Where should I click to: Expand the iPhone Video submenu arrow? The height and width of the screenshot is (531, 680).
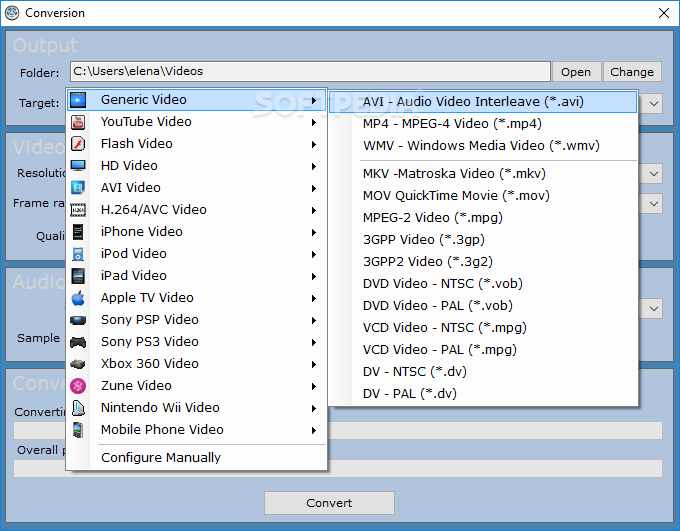(314, 233)
